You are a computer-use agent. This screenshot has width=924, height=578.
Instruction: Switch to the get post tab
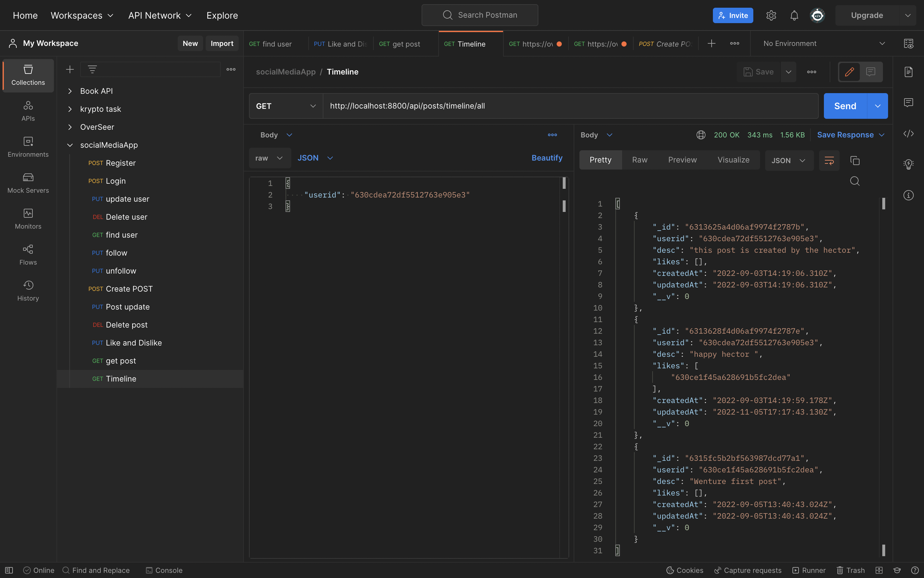(x=406, y=44)
